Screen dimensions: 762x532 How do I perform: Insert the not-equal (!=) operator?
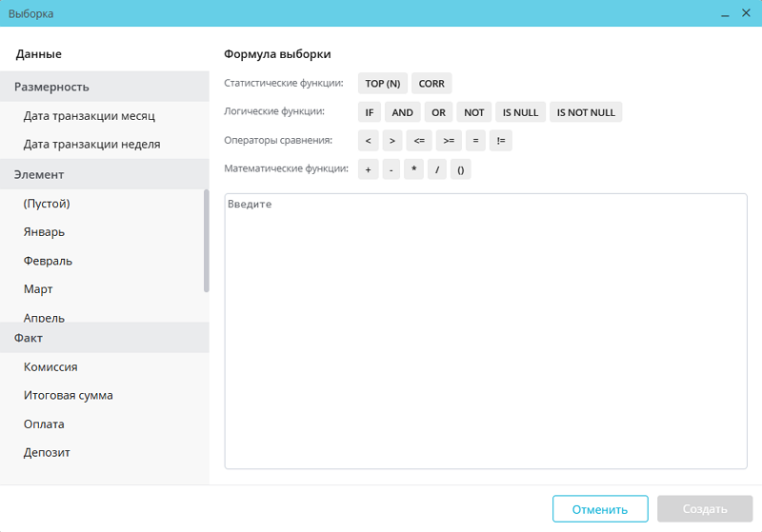coord(500,141)
